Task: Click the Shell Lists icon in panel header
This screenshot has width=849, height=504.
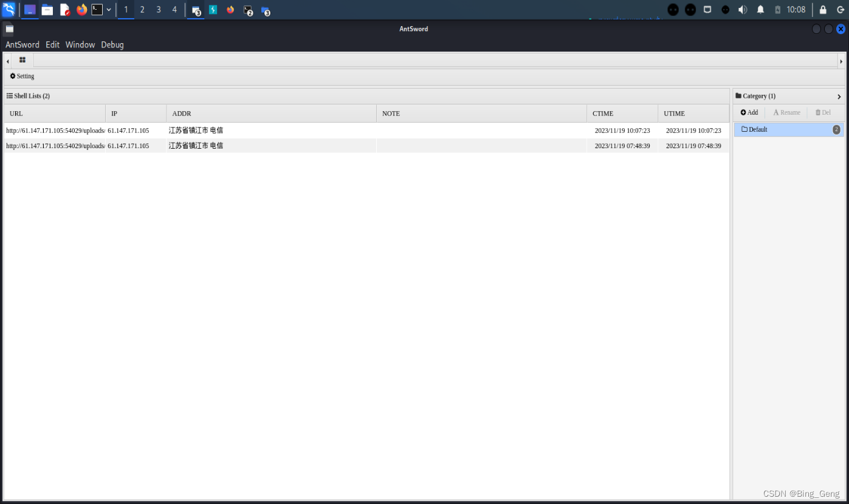Action: 9,95
